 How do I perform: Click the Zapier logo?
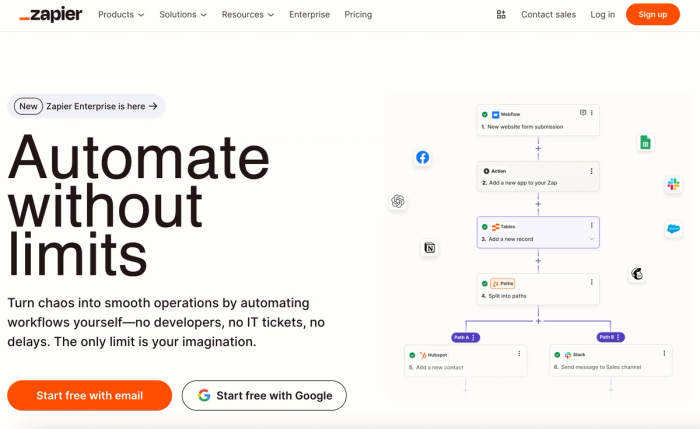tap(51, 15)
